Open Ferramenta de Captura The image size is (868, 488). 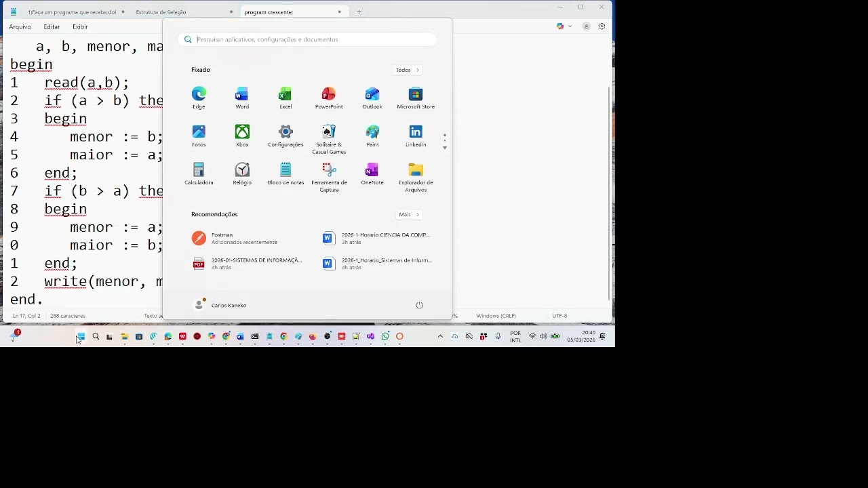click(329, 177)
